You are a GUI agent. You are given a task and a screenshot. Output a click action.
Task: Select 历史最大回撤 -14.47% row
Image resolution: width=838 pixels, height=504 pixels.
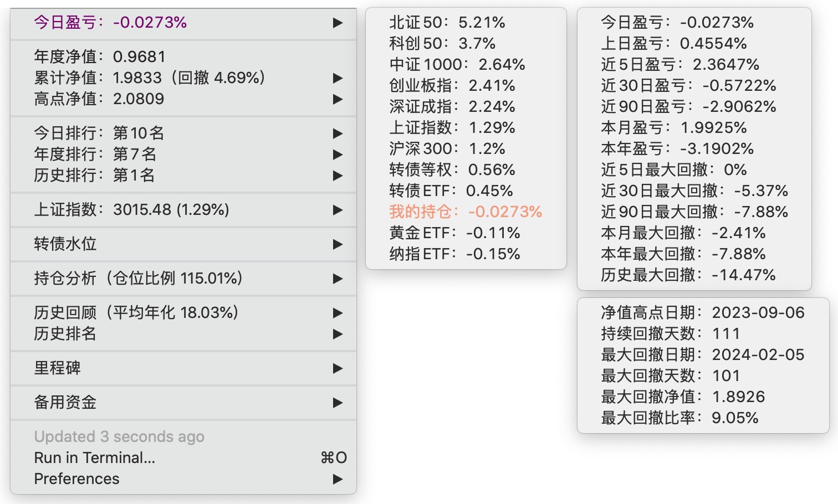(688, 275)
